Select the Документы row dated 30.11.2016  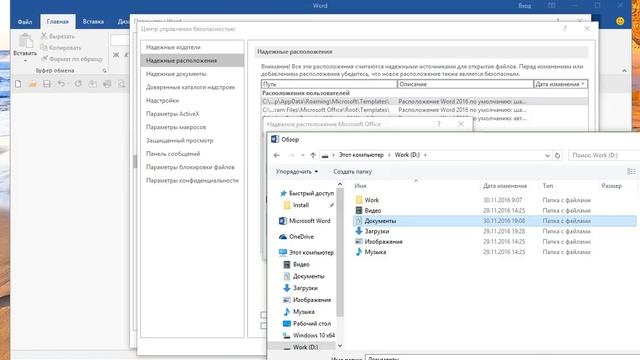tap(494, 221)
